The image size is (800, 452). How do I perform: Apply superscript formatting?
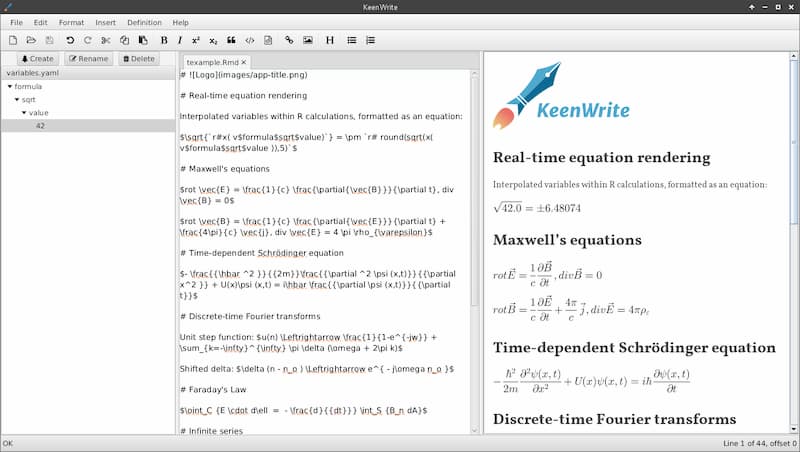pos(196,40)
